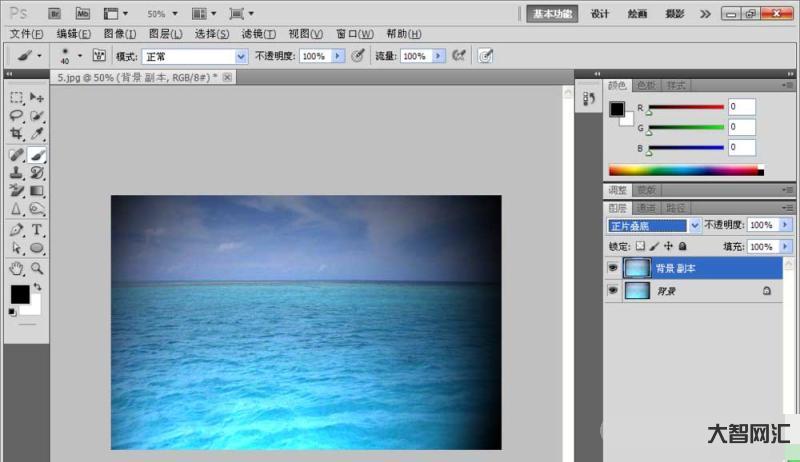This screenshot has height=462, width=800.
Task: Launch Bridge from the Br icon
Action: coord(55,15)
